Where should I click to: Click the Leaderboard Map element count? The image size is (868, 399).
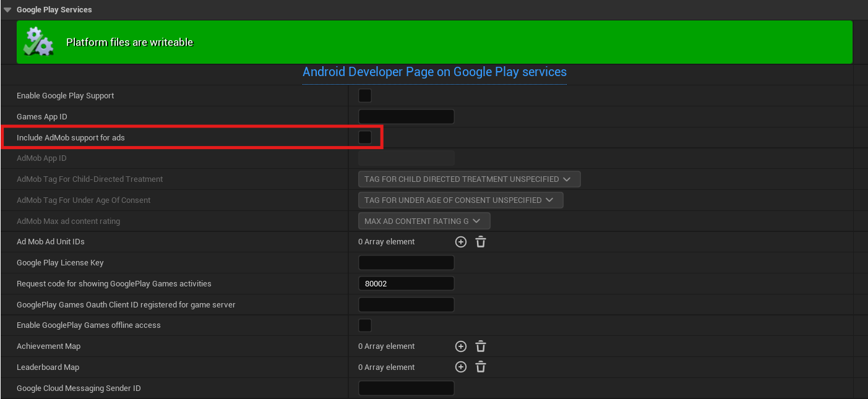387,367
